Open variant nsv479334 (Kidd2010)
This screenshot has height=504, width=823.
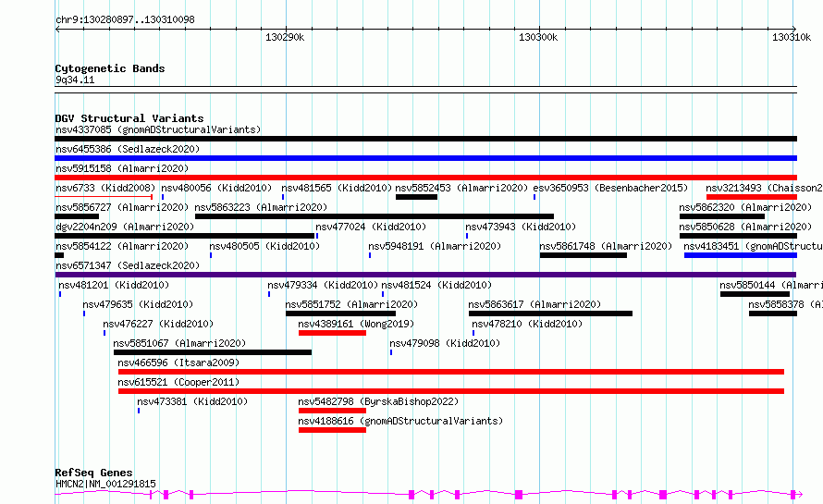coord(323,285)
